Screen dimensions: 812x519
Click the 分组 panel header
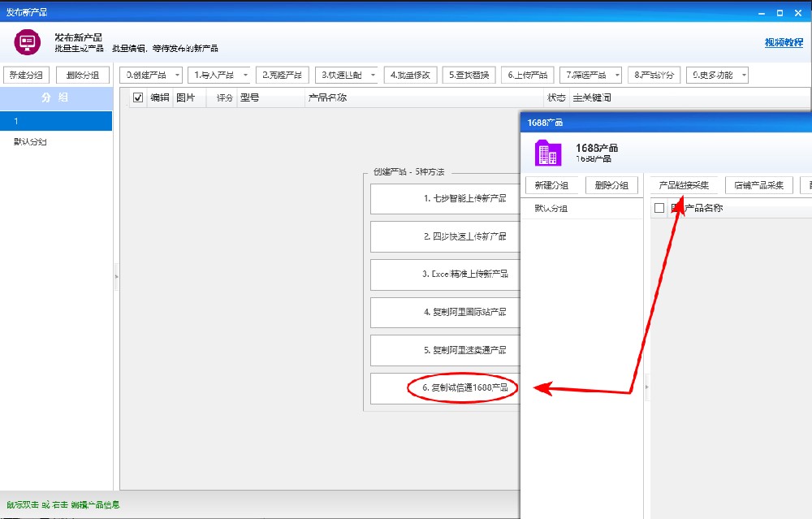pyautogui.click(x=56, y=98)
